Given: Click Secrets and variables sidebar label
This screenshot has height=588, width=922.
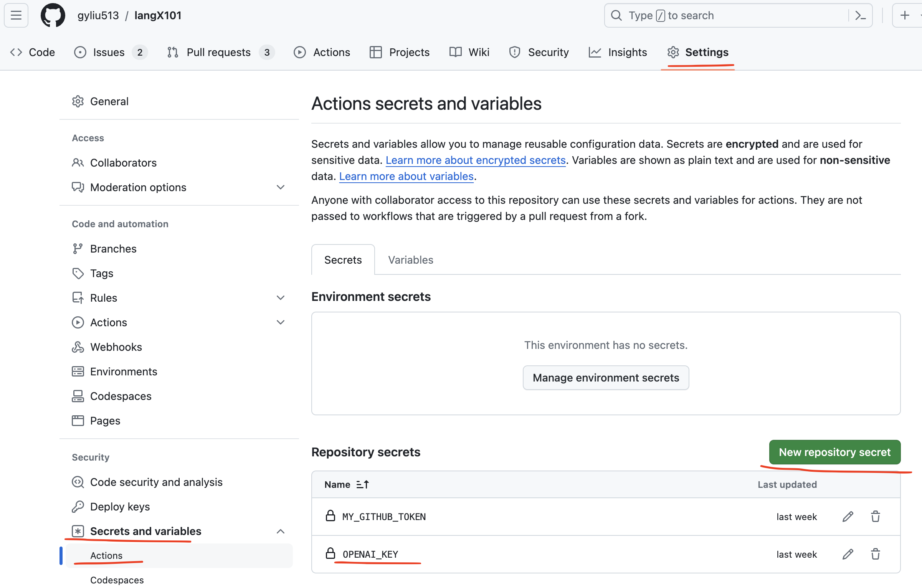Looking at the screenshot, I should click(146, 531).
